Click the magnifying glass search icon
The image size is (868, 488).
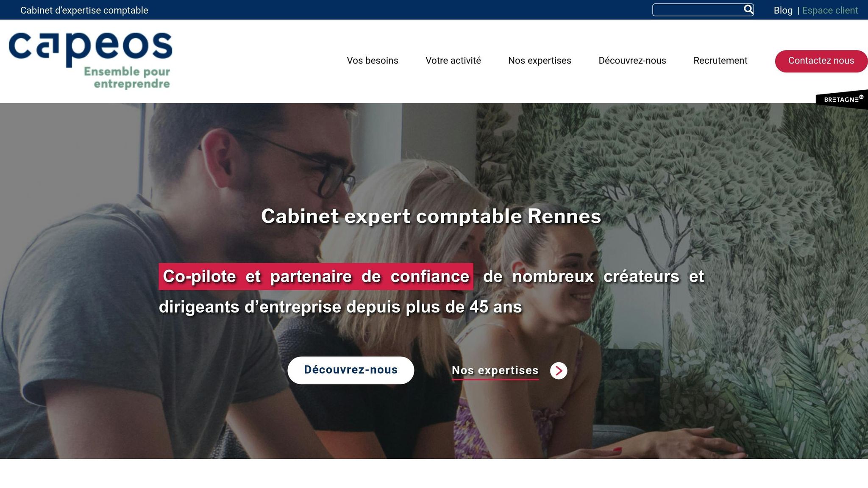point(748,9)
